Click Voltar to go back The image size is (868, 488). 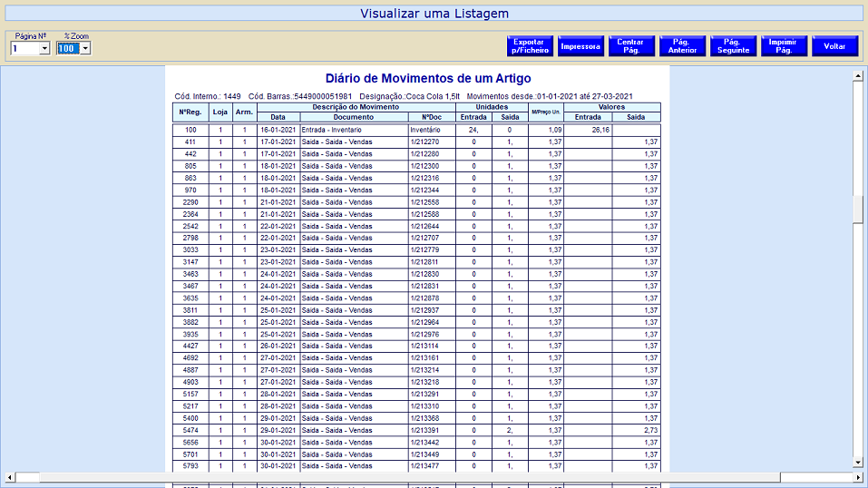(x=834, y=46)
